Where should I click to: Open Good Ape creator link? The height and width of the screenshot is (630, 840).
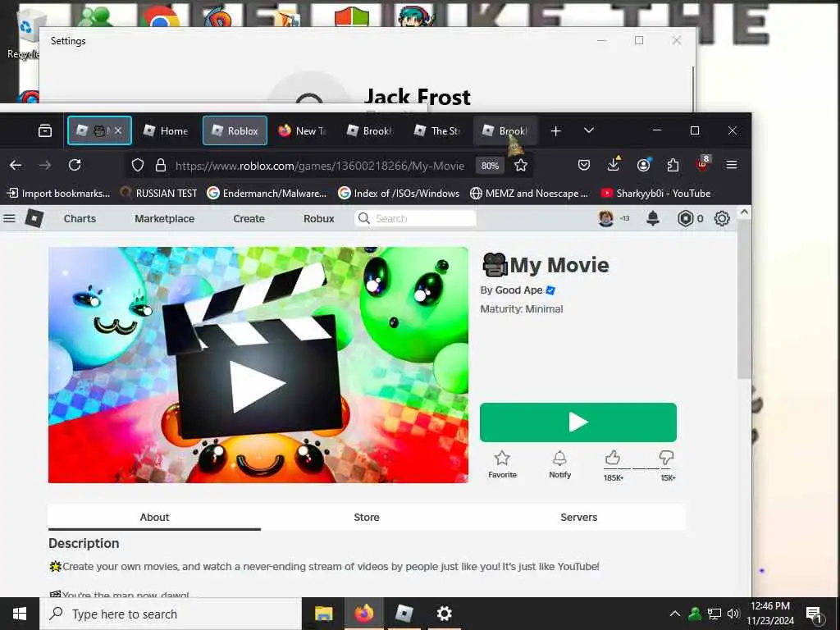click(x=518, y=290)
